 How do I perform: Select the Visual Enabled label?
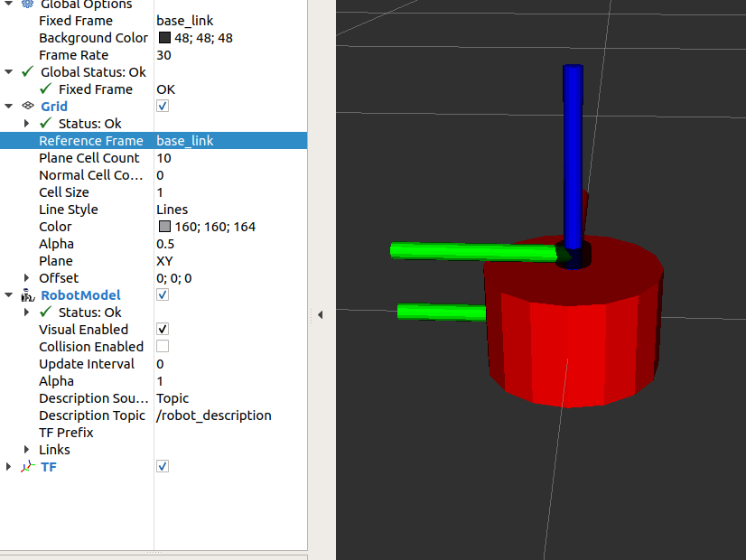click(x=83, y=330)
